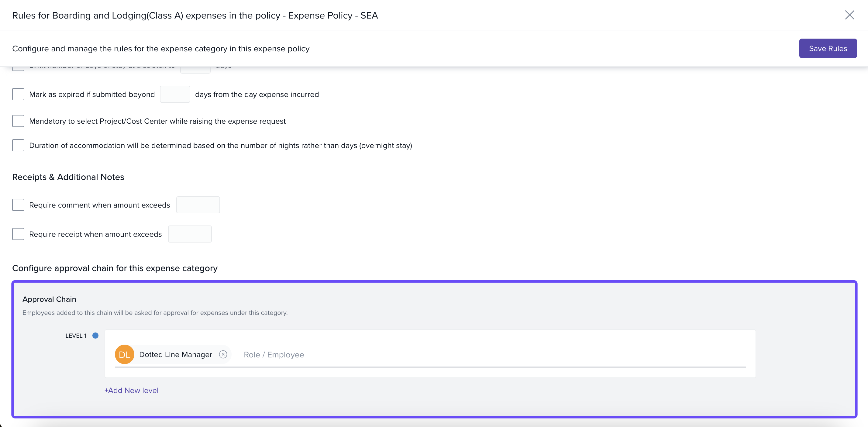The image size is (868, 427).
Task: Focus the comment amount threshold field
Action: click(x=198, y=205)
